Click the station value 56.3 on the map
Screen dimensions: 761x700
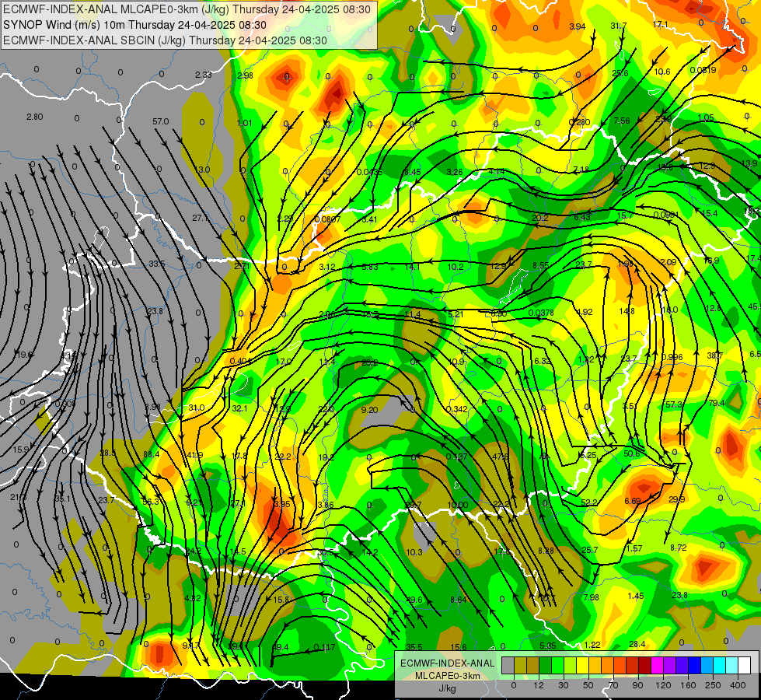point(151,502)
